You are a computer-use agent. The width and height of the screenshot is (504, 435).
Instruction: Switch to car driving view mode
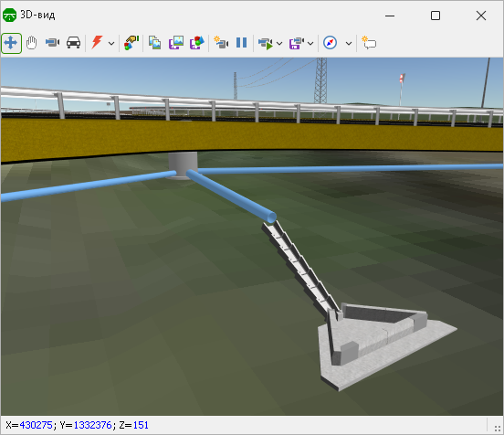click(73, 42)
